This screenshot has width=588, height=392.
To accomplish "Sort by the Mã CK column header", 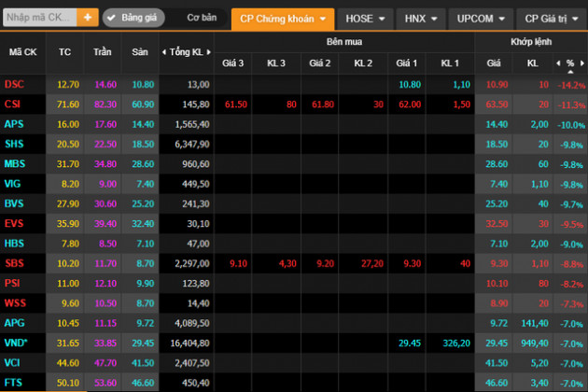I will tap(22, 52).
